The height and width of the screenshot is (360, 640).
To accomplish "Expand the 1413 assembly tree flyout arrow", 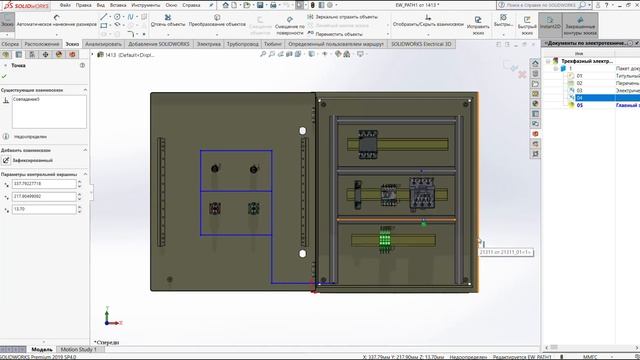I will [x=93, y=54].
